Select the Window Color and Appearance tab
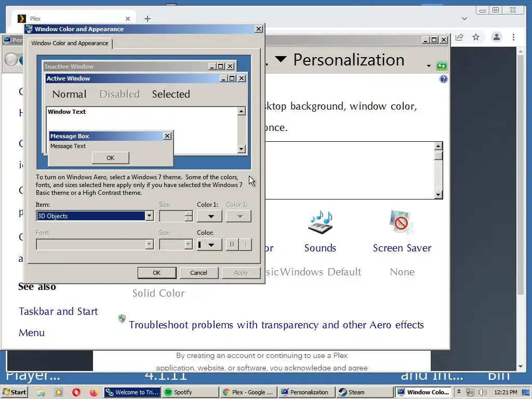 pyautogui.click(x=70, y=43)
